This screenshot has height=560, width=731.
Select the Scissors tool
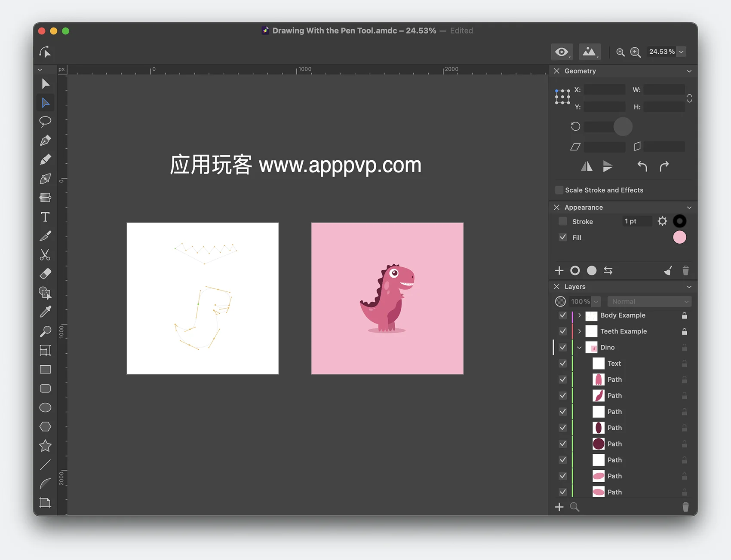point(45,254)
